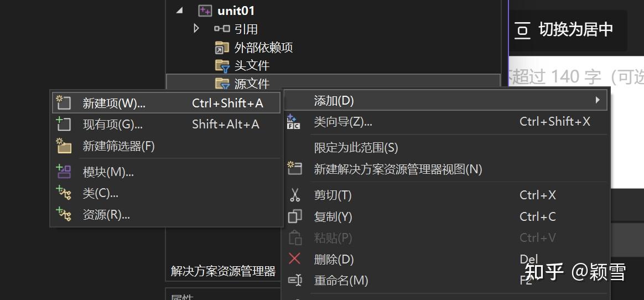
Task: Click the New Item icon beside 新建项(W)
Action: 64,103
